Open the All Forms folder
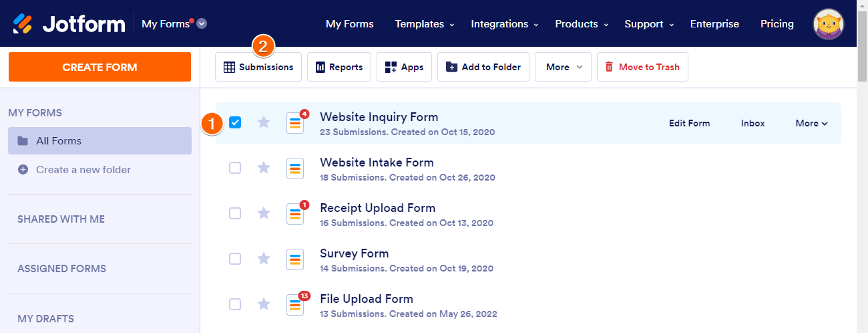 coord(99,141)
